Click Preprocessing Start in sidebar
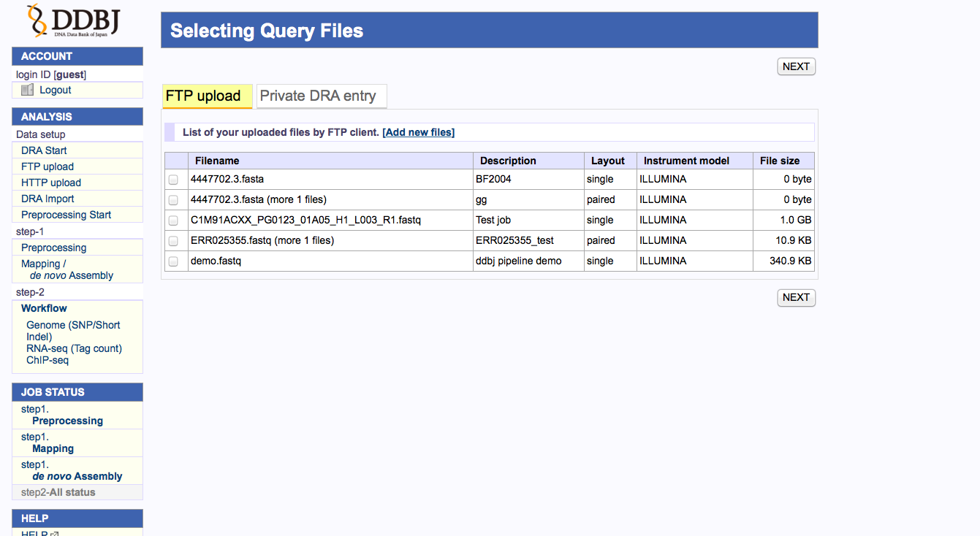 point(66,215)
